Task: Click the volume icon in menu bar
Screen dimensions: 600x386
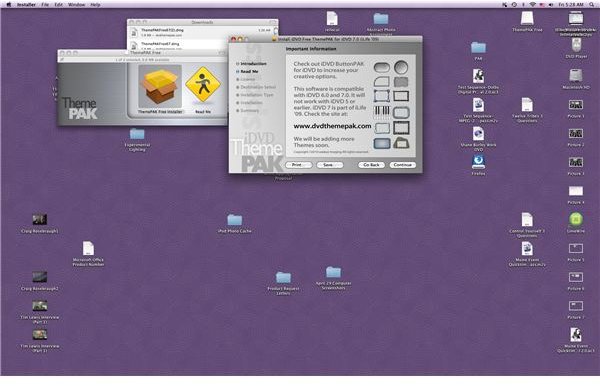Action: pyautogui.click(x=551, y=5)
